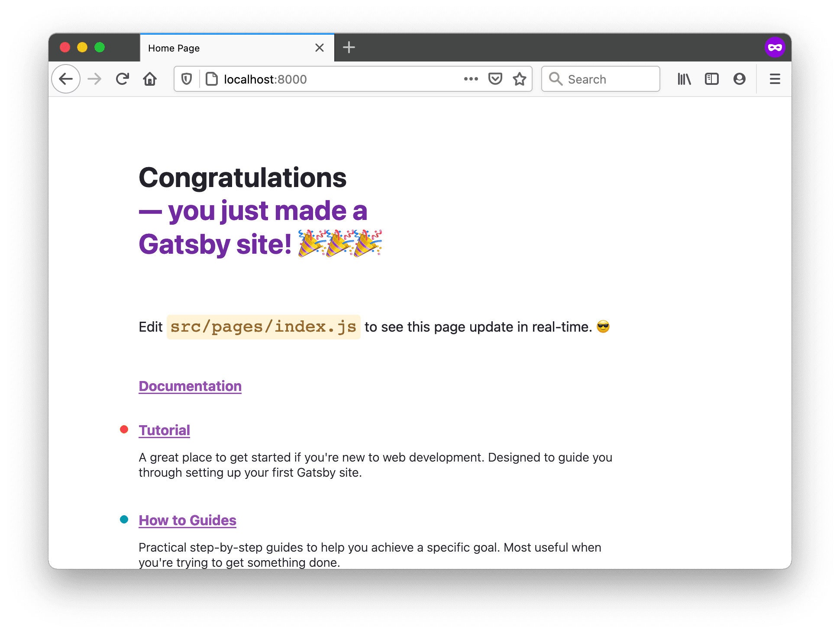Click the party popper emojis

[340, 244]
